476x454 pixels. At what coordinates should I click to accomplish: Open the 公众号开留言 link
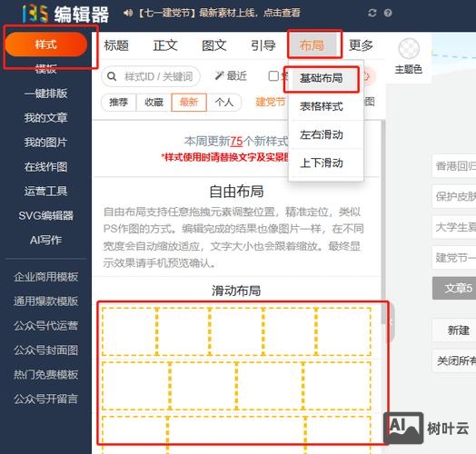45,400
